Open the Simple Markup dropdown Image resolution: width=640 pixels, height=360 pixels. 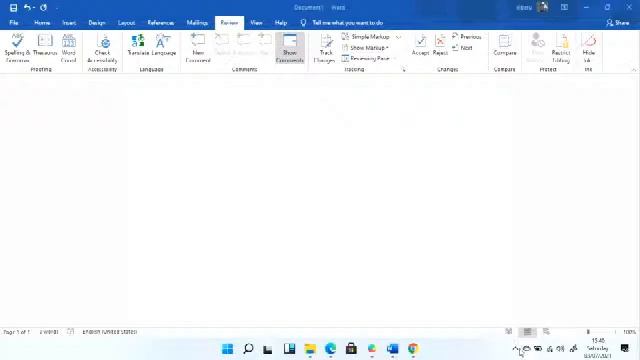[x=371, y=37]
